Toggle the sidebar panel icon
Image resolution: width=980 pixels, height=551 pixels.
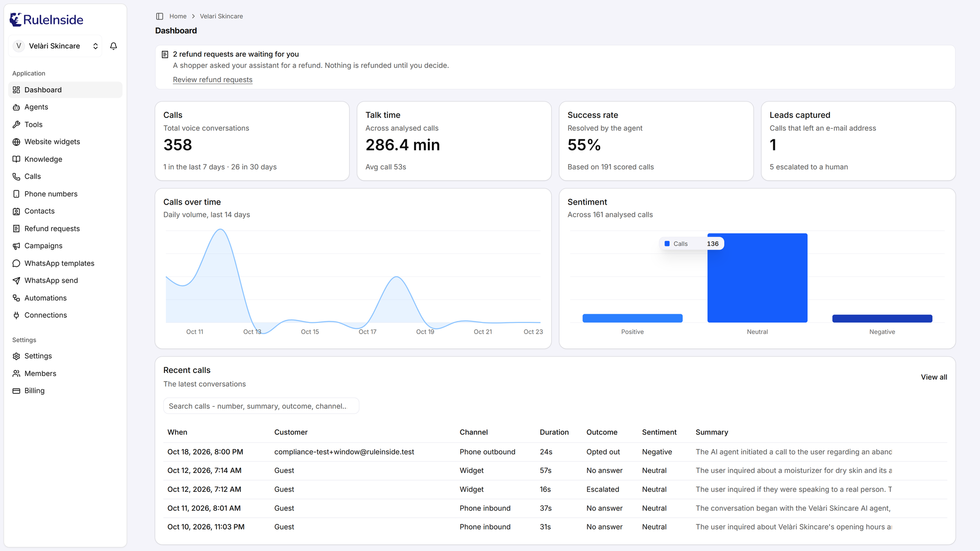160,16
